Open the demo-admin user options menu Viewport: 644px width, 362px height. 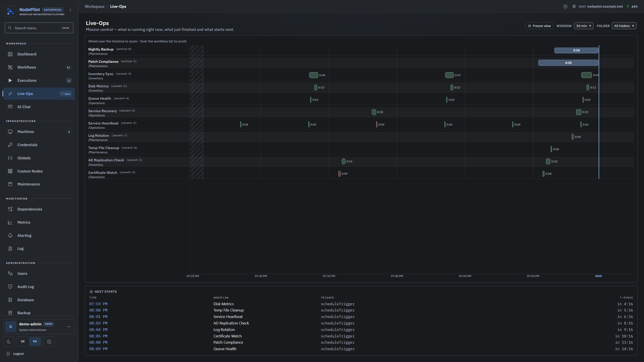[x=69, y=327]
